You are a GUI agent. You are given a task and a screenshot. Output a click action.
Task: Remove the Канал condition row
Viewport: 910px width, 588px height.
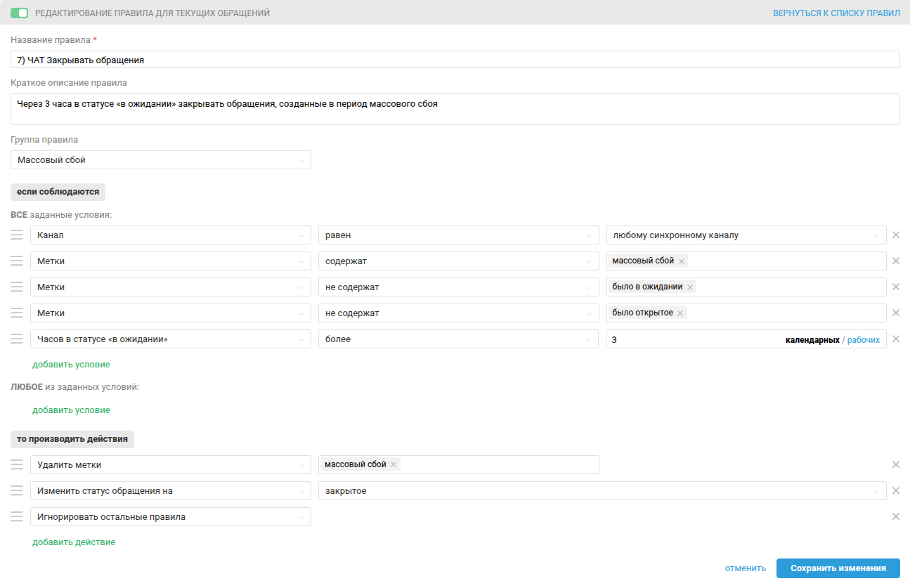[896, 235]
